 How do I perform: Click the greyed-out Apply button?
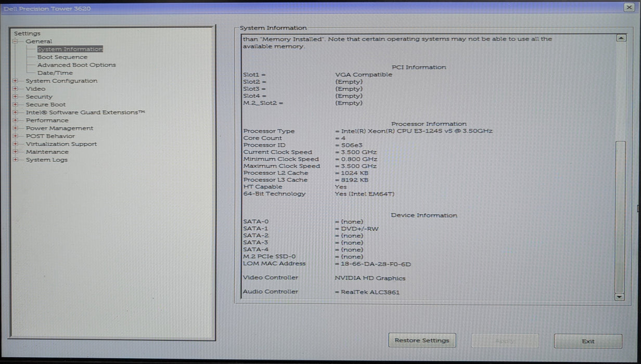pos(505,341)
